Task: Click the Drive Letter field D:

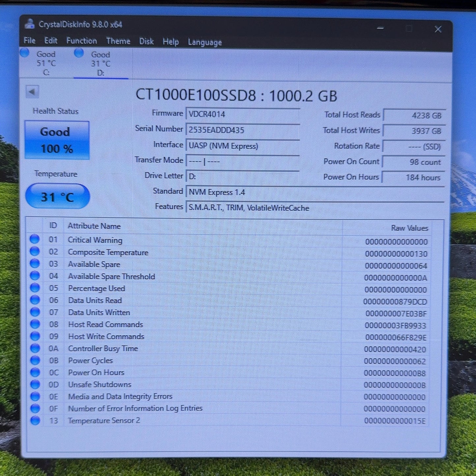Action: tap(243, 177)
